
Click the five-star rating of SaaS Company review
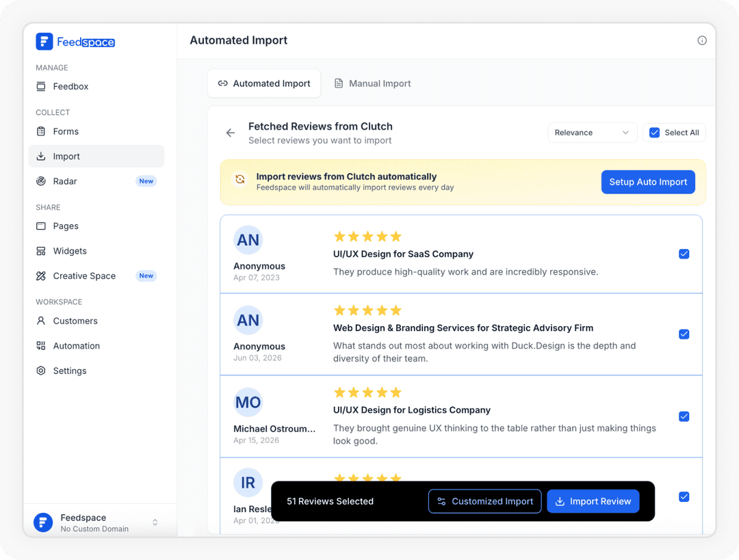(367, 236)
